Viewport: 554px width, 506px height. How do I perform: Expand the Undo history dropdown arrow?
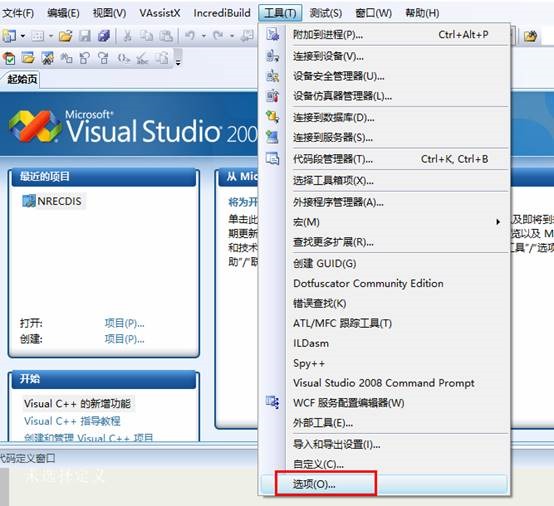204,36
